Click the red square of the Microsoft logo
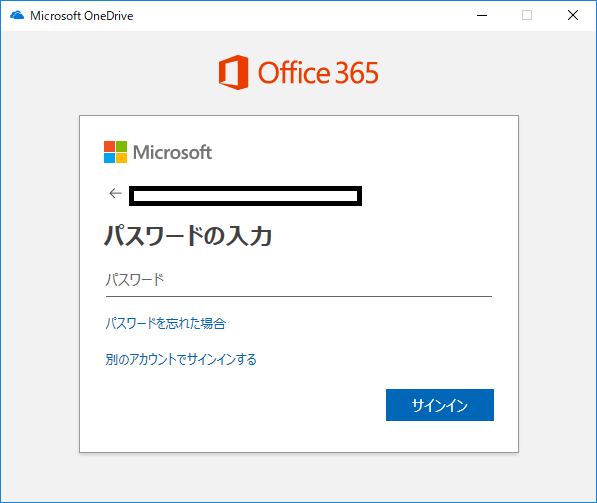The width and height of the screenshot is (597, 503). [x=109, y=146]
